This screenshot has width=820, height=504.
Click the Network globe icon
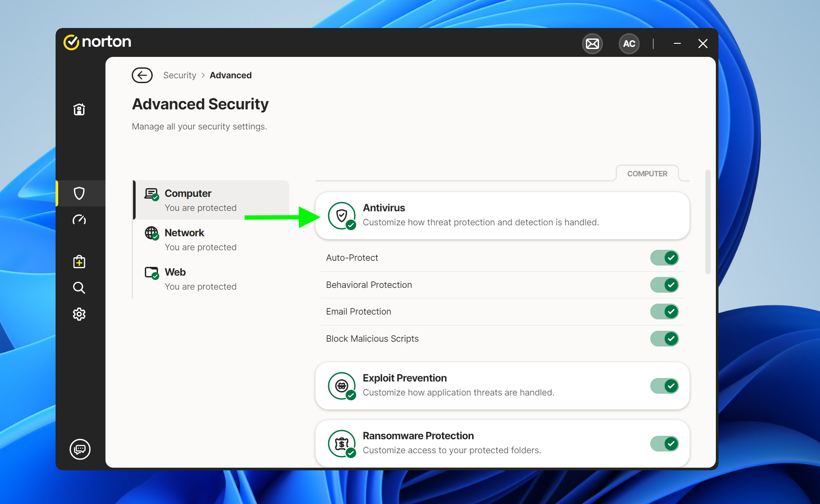click(152, 233)
